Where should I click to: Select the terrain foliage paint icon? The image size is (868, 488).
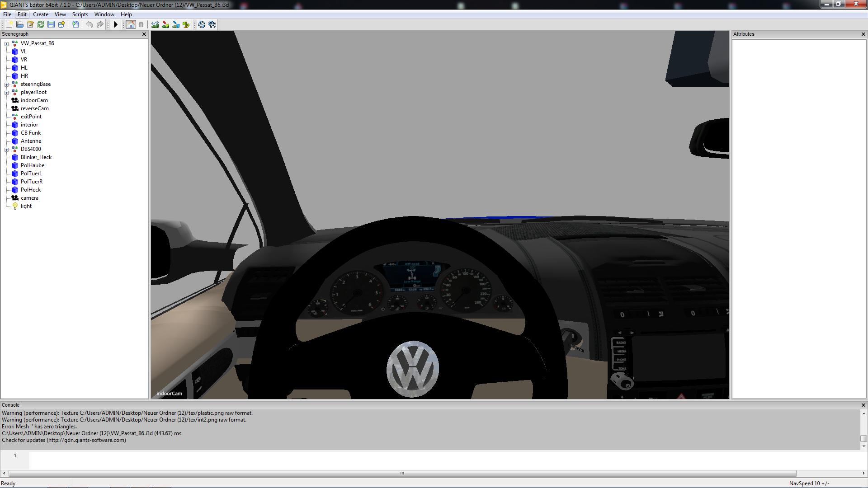tap(186, 24)
